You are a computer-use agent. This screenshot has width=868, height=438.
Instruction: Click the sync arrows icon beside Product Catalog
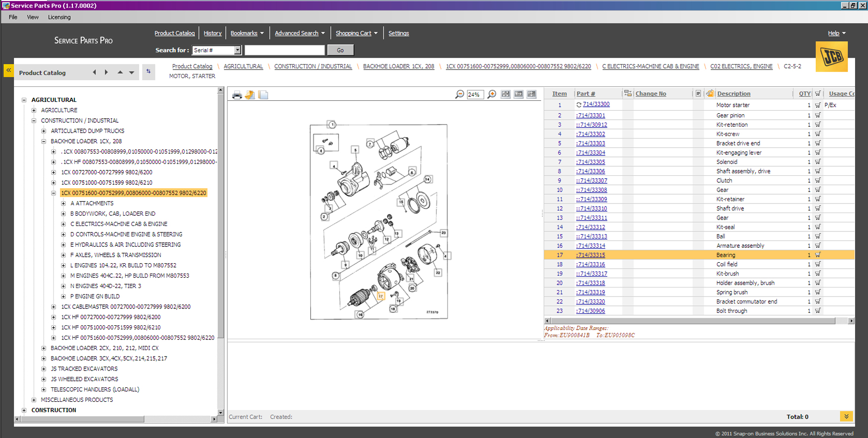point(148,72)
